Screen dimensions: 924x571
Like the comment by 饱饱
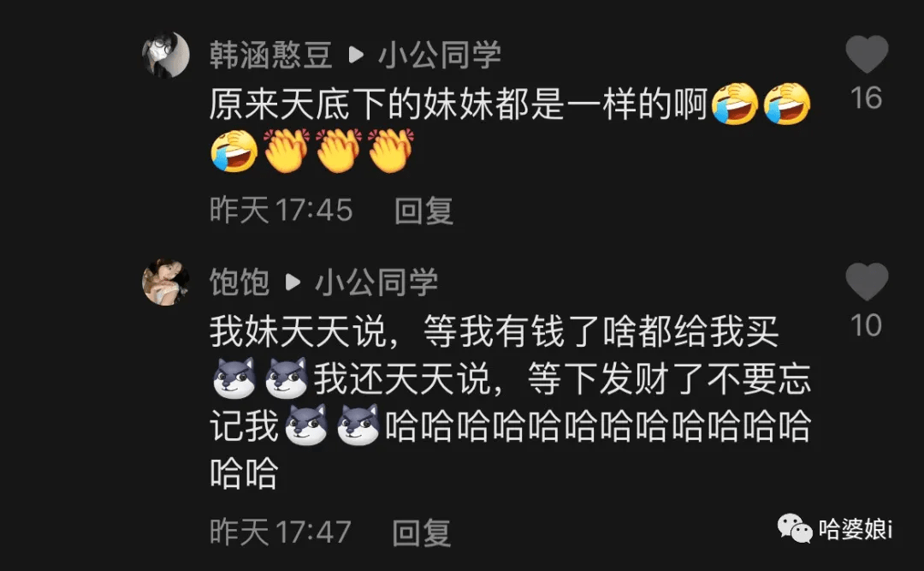pos(866,282)
